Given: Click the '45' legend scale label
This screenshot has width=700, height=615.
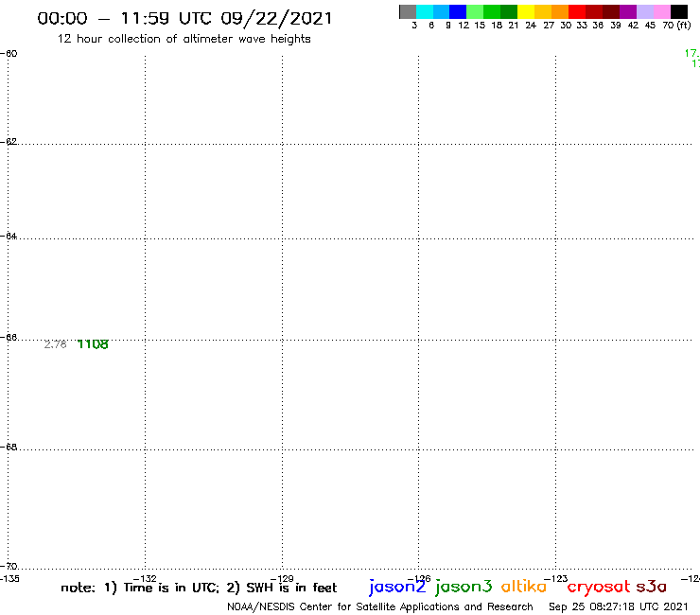Looking at the screenshot, I should click(x=650, y=26).
